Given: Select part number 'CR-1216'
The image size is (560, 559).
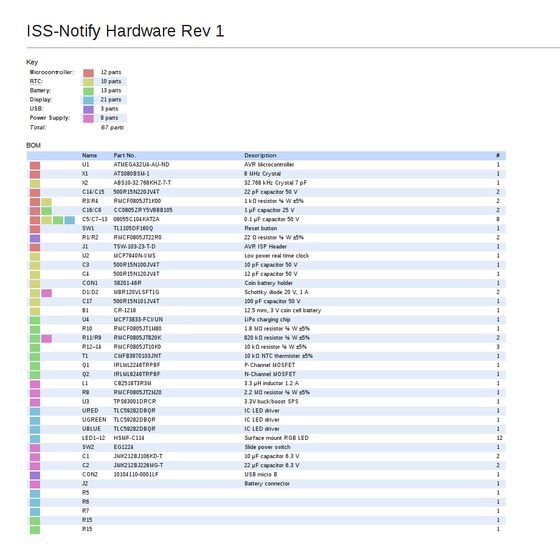Looking at the screenshot, I should (125, 310).
